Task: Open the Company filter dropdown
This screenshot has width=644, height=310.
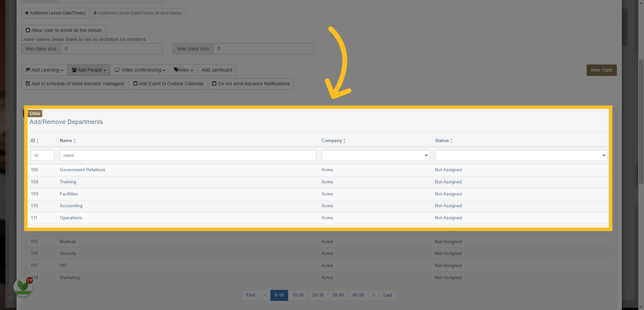Action: click(375, 155)
